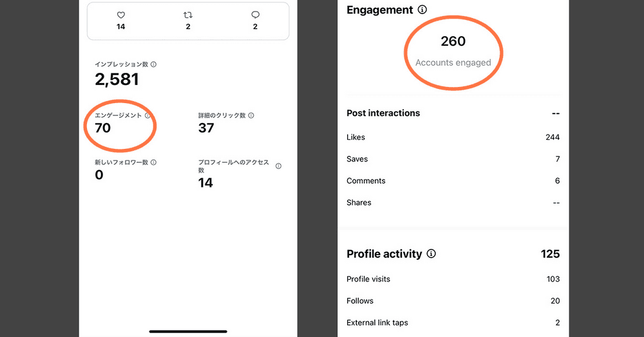Open the Comments row showing 6
The image size is (644, 337).
point(453,181)
